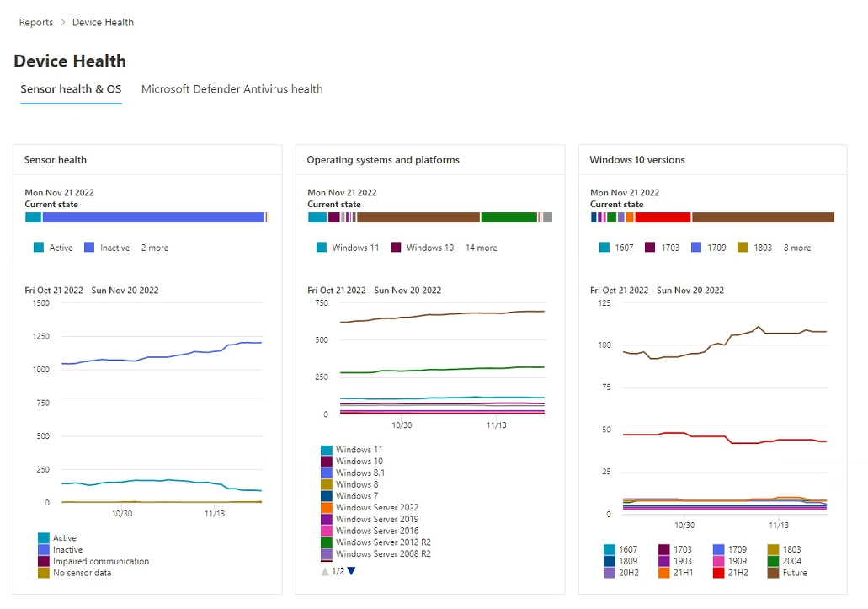Toggle Inactive series in bottom Sensor health legend
This screenshot has width=868, height=609.
pyautogui.click(x=44, y=550)
